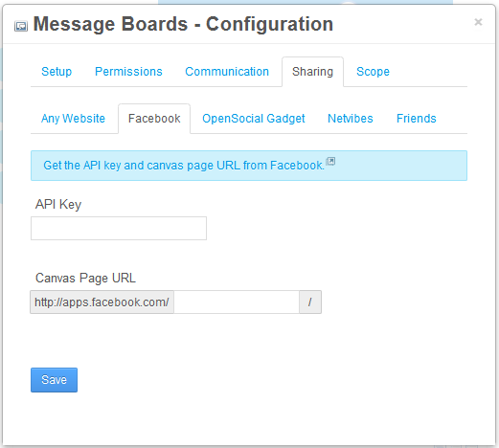The height and width of the screenshot is (448, 499).
Task: Go to the Netvibes sub-tab
Action: click(x=351, y=119)
